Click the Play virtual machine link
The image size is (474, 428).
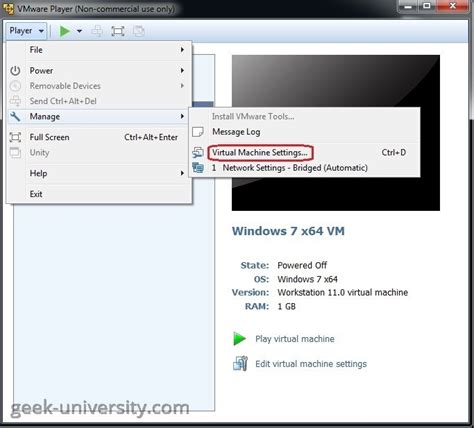tap(295, 339)
